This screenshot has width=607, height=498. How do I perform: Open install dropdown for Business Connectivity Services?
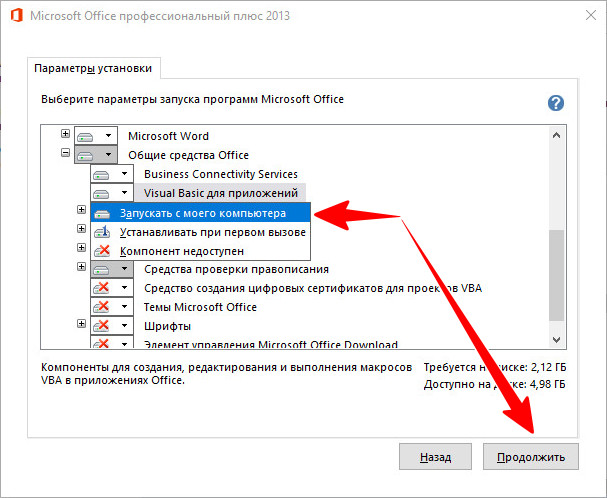[x=112, y=174]
